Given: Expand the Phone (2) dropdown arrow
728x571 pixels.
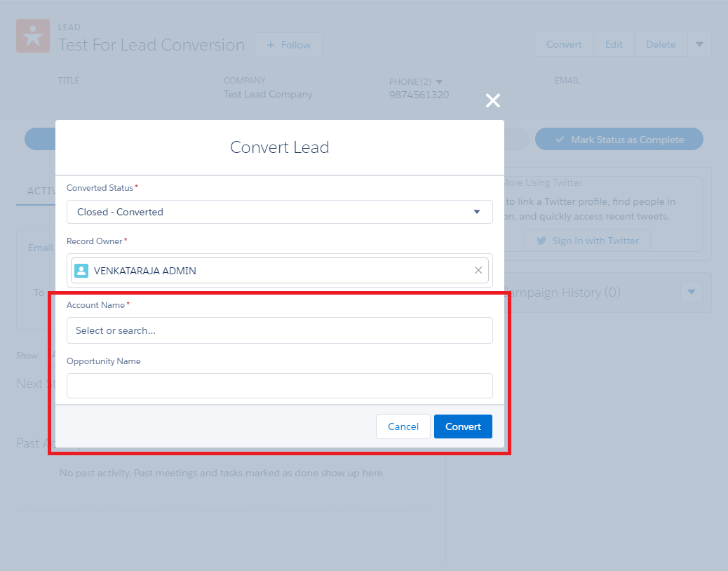Looking at the screenshot, I should coord(440,82).
